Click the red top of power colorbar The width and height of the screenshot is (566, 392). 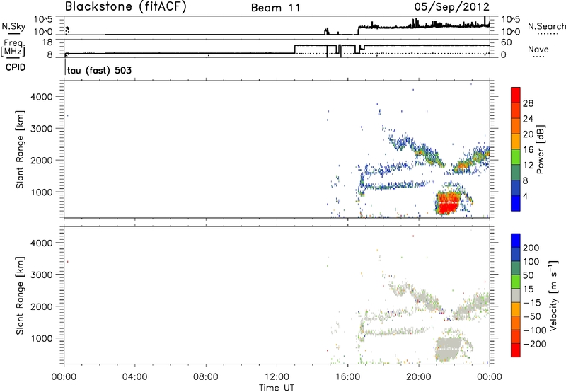click(x=516, y=95)
